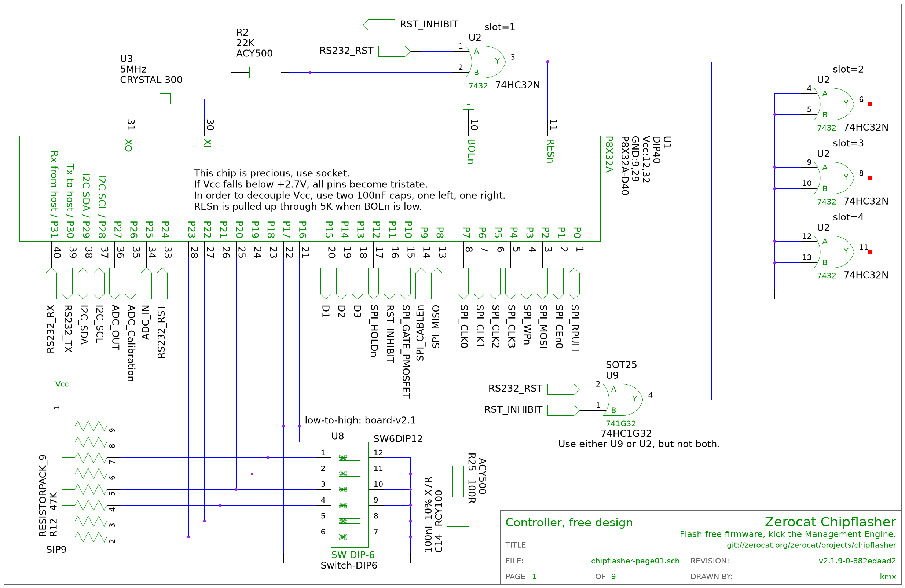This screenshot has width=905, height=588.
Task: Click the RS232_RX port symbol at pin 40
Action: (51, 283)
